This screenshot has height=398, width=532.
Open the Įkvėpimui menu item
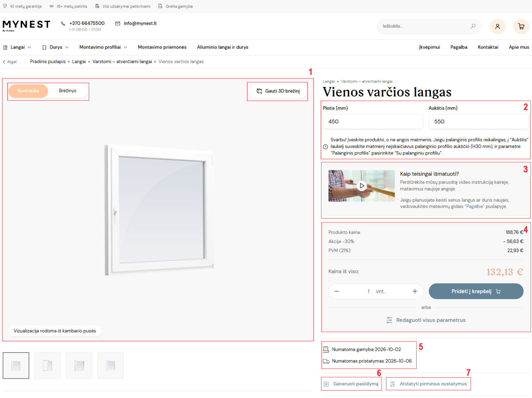[x=430, y=47]
